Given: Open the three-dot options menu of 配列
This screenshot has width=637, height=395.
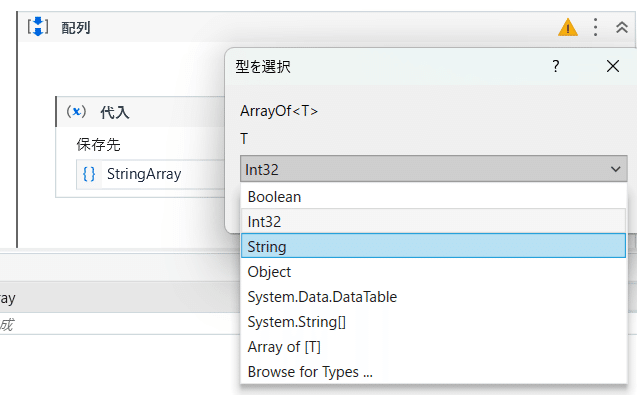Looking at the screenshot, I should point(595,27).
